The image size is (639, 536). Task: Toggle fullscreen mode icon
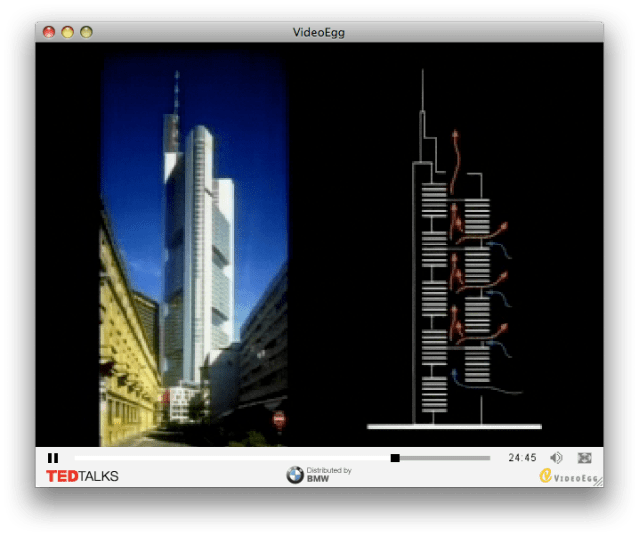tap(585, 458)
